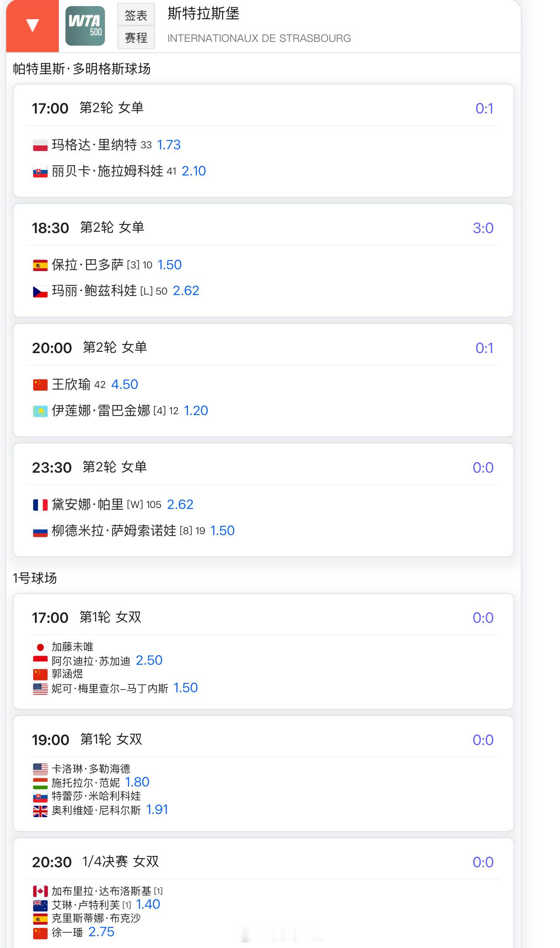Select odds 4.50 for 王欣瑜
Image resolution: width=560 pixels, height=948 pixels.
[x=125, y=385]
